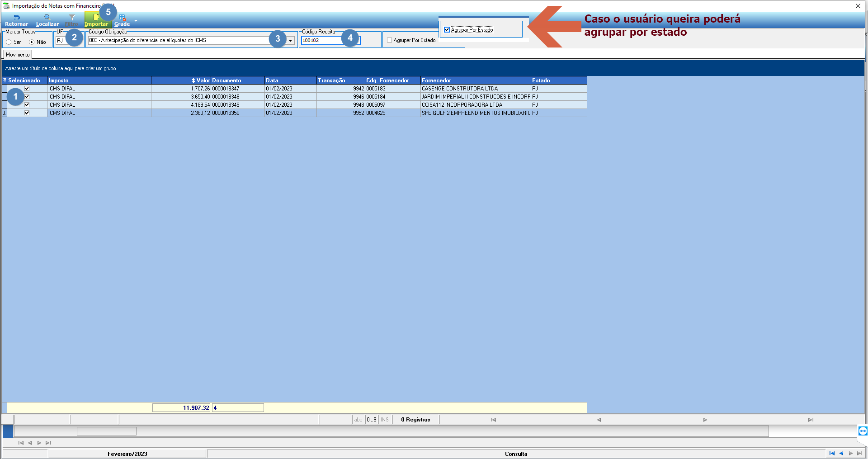
Task: Open the Grade toolbar icon
Action: point(122,20)
